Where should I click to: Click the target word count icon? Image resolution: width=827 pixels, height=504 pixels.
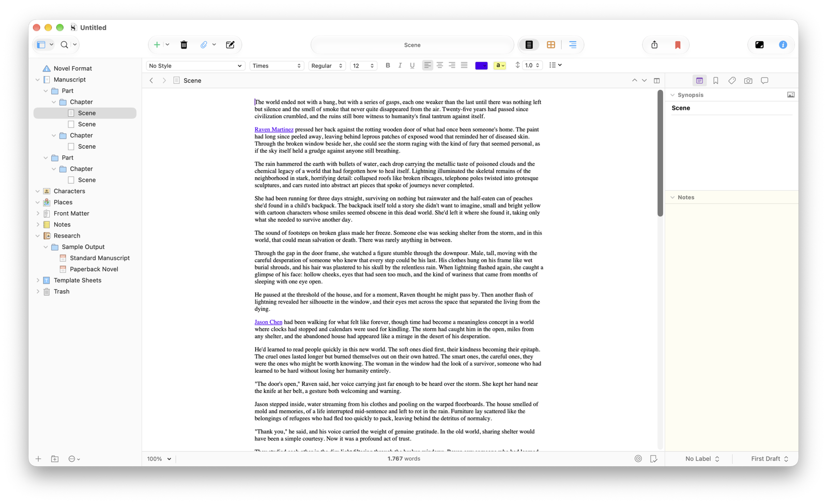[x=638, y=459]
